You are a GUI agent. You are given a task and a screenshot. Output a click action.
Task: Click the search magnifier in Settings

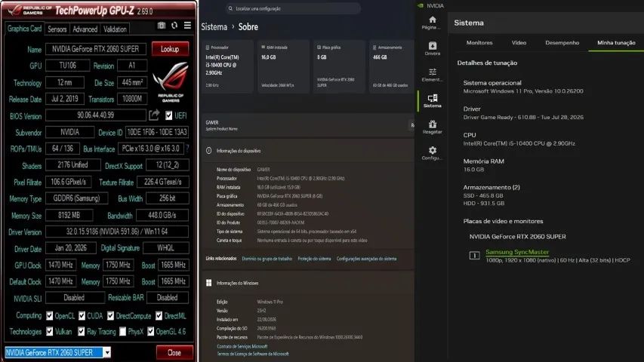tap(230, 8)
